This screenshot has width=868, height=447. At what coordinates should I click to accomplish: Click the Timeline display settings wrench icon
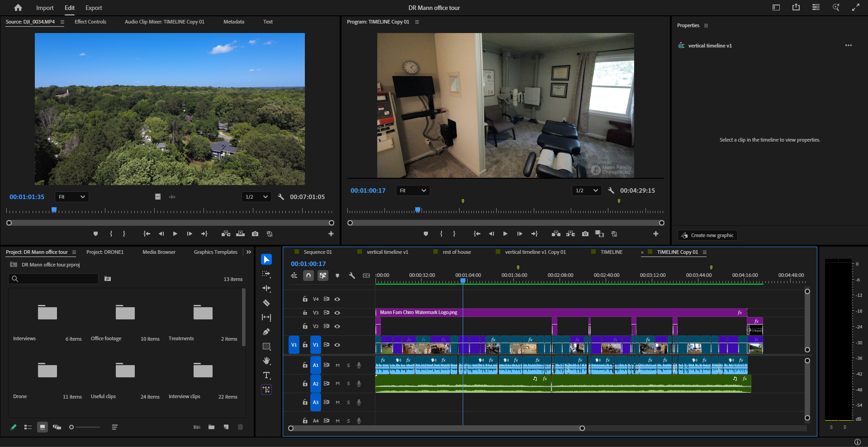352,276
